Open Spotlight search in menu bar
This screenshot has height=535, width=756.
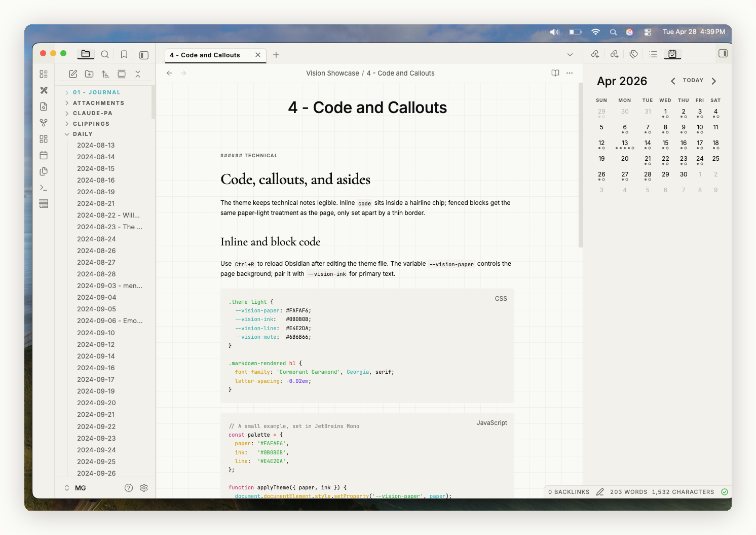[613, 32]
